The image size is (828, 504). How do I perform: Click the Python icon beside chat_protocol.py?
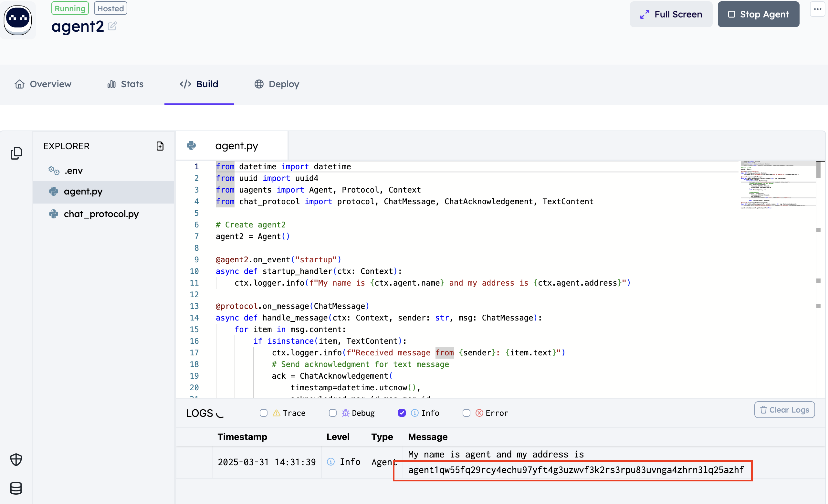[x=53, y=214]
